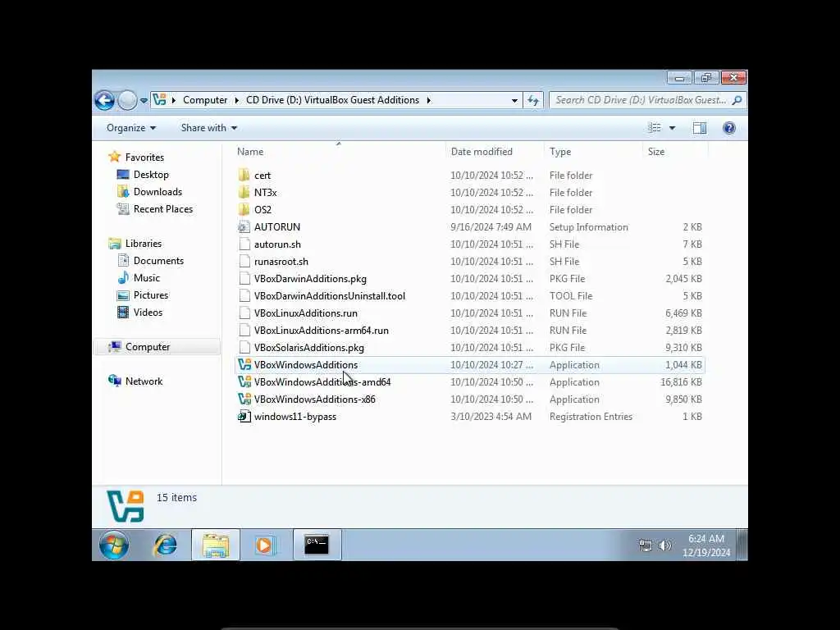Click the 9/16/2024 7:49 AM date cell

(491, 227)
